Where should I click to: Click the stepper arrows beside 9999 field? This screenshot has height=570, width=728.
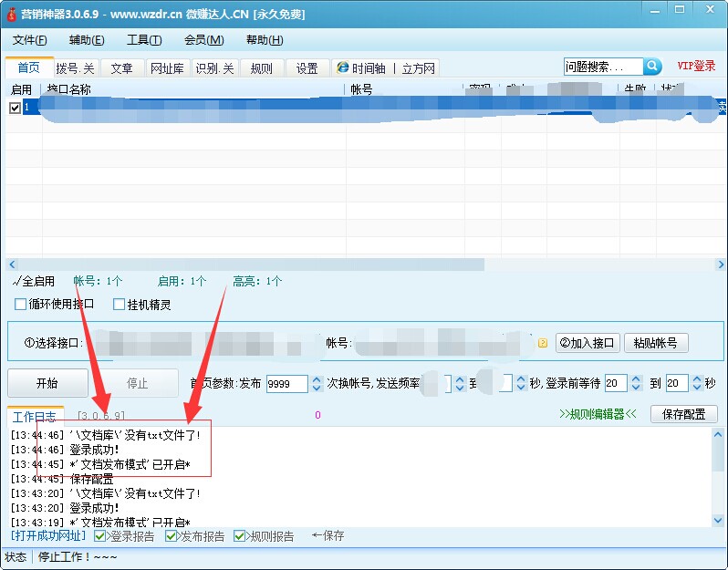pos(317,384)
